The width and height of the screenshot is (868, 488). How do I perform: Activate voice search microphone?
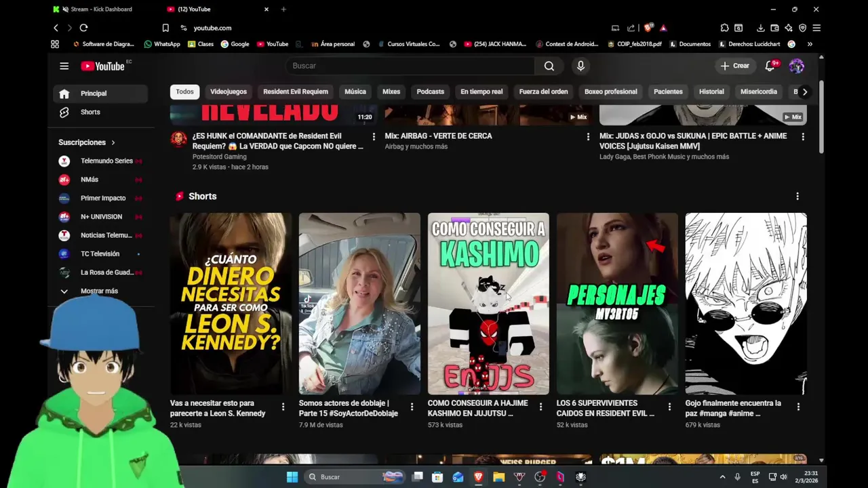(x=580, y=66)
